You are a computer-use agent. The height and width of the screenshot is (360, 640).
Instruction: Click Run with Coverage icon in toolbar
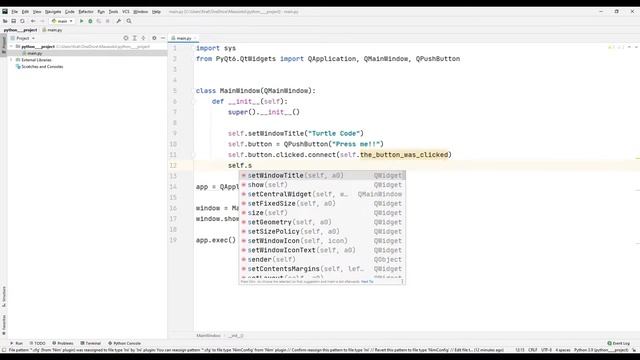(x=99, y=21)
